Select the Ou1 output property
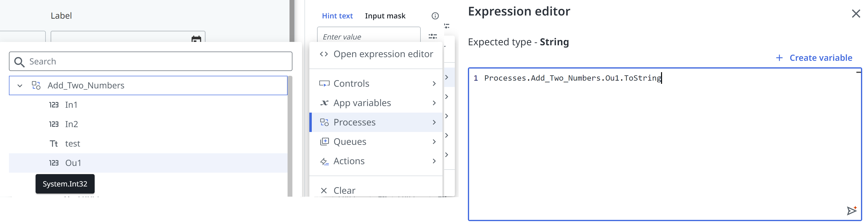 (x=73, y=163)
